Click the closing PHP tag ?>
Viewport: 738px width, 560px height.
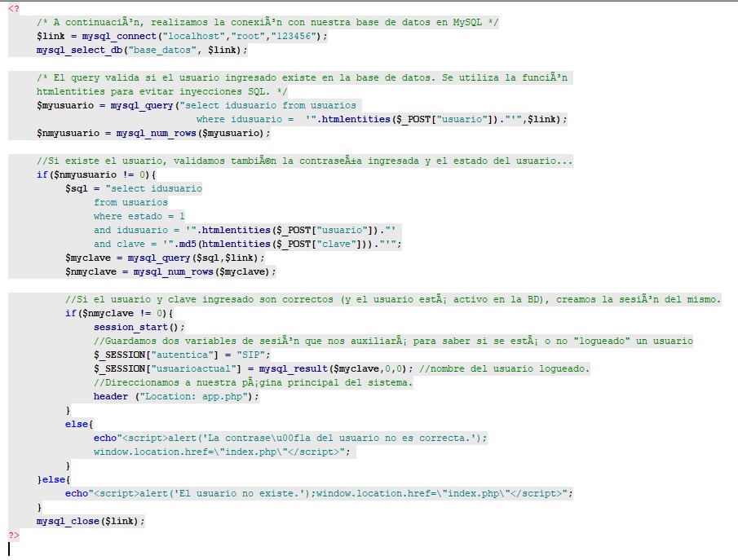click(14, 535)
